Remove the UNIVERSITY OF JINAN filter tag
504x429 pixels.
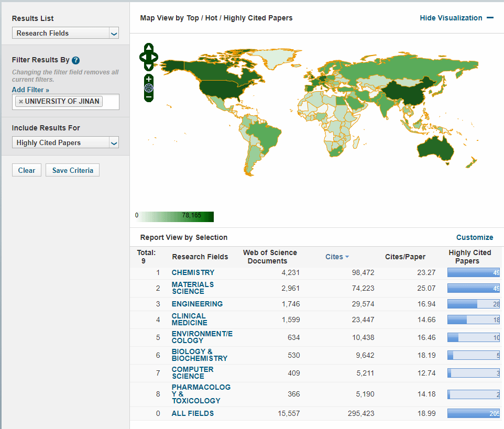tap(21, 102)
